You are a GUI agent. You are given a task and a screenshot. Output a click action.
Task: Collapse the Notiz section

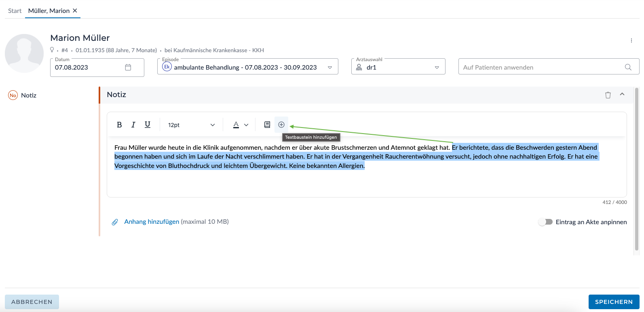coord(622,94)
